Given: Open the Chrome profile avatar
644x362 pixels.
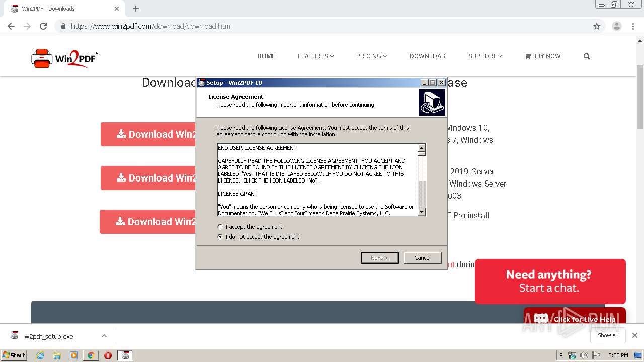Looking at the screenshot, I should point(617,26).
